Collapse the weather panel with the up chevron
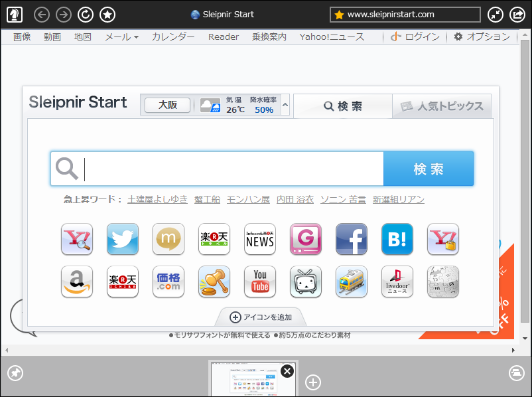 click(x=285, y=105)
